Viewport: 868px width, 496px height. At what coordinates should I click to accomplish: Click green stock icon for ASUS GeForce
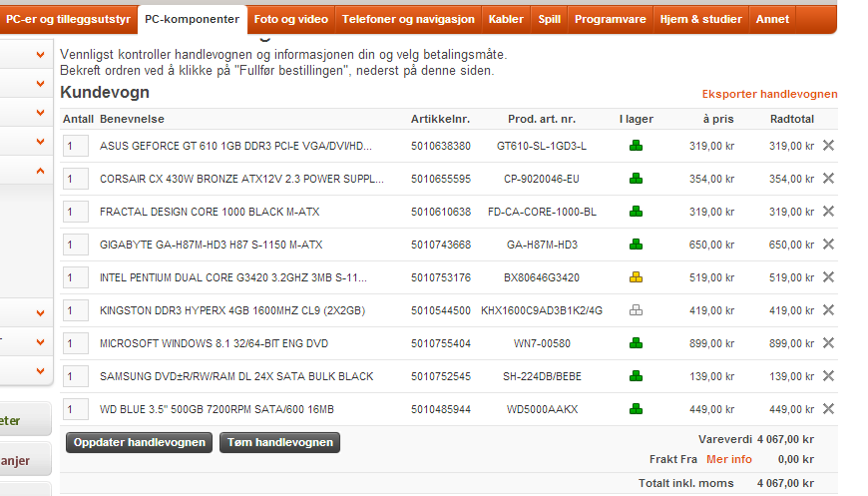(x=637, y=146)
